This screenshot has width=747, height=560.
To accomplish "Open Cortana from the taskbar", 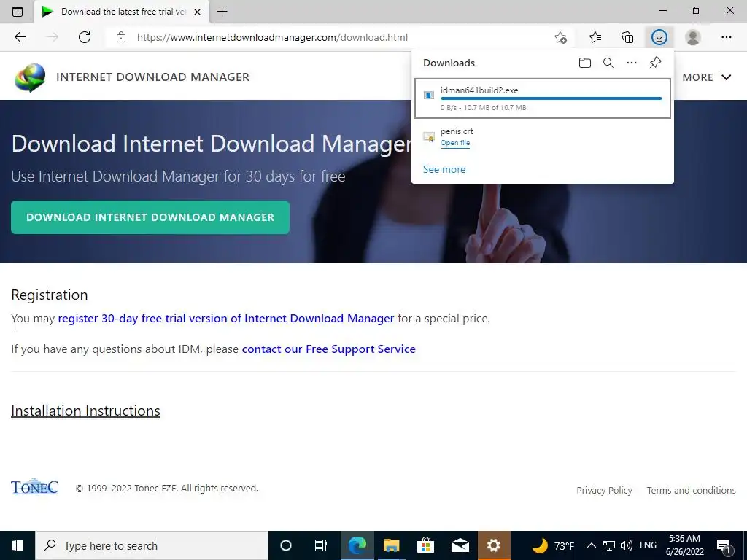I will (286, 545).
